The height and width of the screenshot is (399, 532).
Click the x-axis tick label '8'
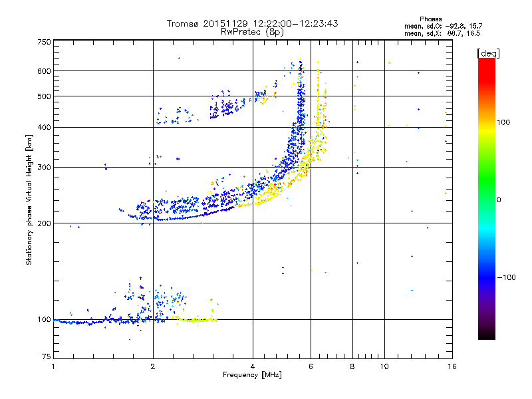[352, 366]
